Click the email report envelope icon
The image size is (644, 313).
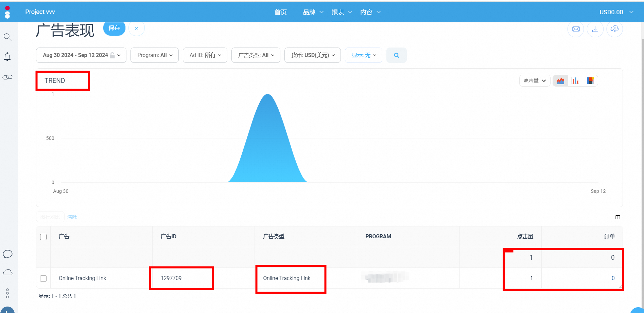point(576,29)
